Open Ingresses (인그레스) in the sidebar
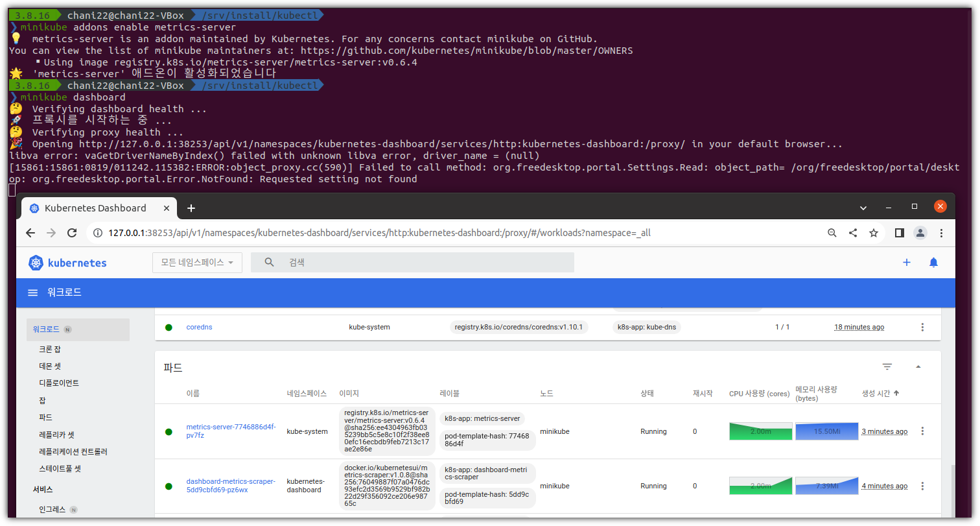Screen dimensions: 980x526 52,510
